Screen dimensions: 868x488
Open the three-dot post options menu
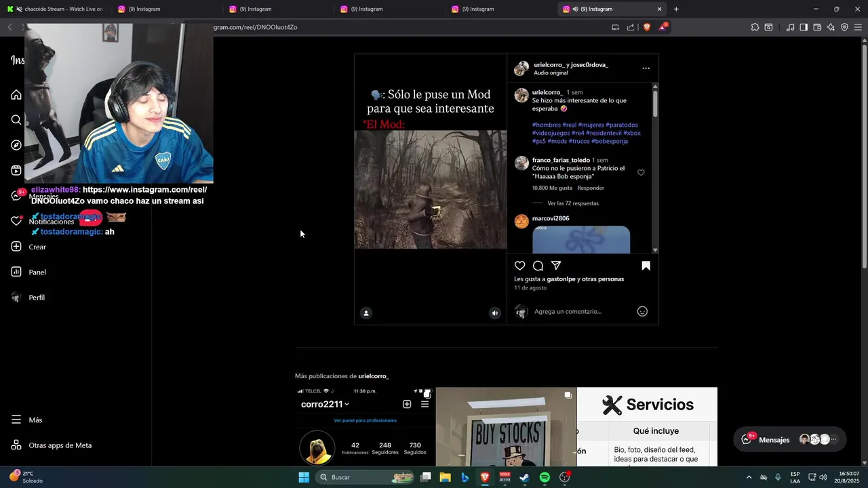point(646,68)
